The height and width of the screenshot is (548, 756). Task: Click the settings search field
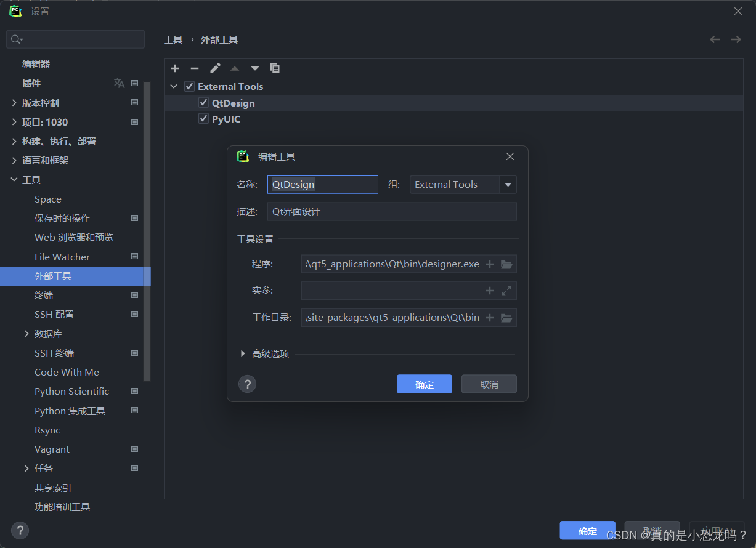coord(75,39)
